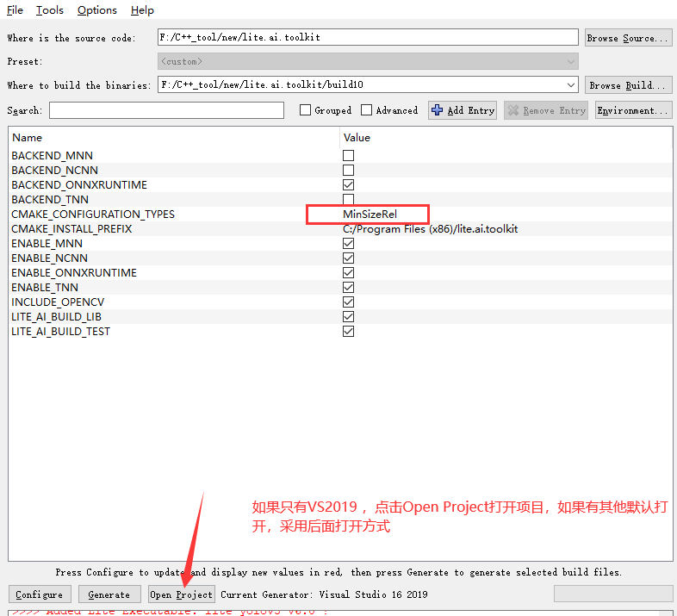Open the Tools menu
The image size is (677, 616).
(x=50, y=10)
